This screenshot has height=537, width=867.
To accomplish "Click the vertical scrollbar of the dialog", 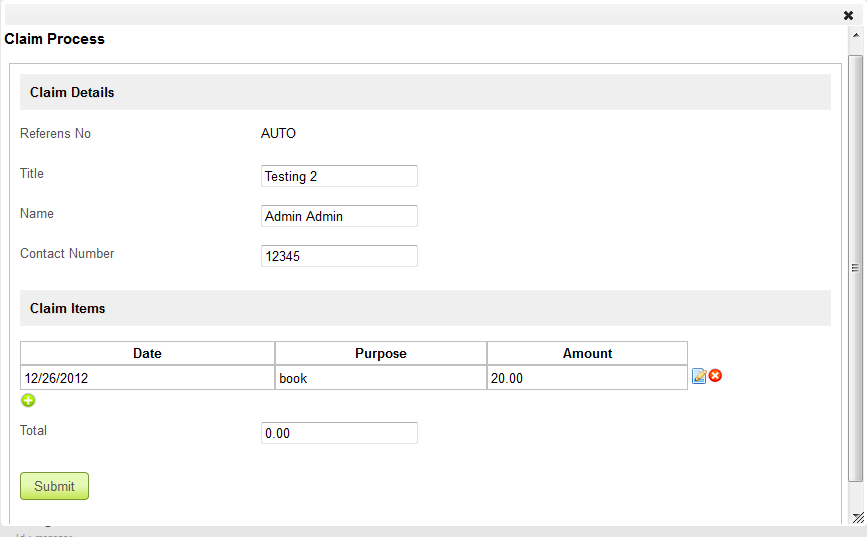I will 856,268.
